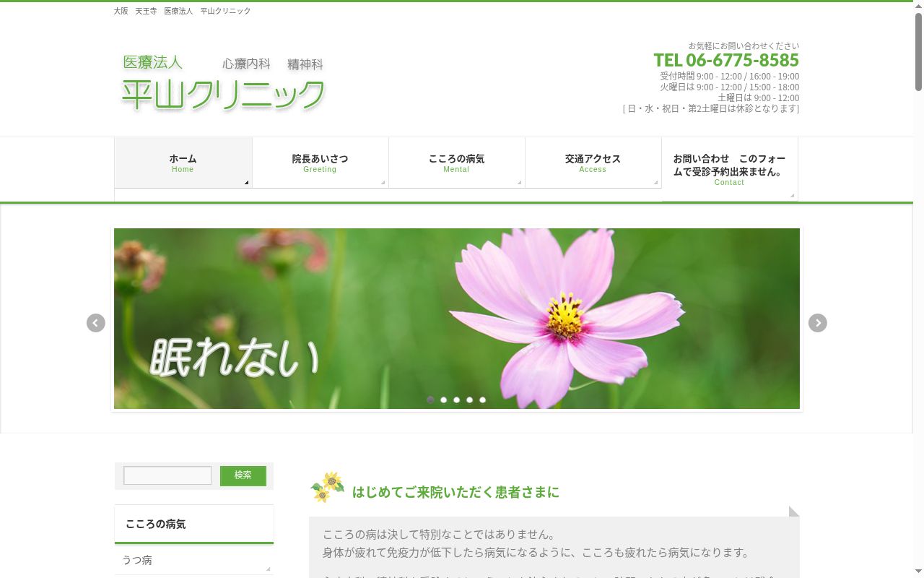Viewport: 924px width, 578px height.
Task: Open the 平山クリニック logo image
Action: tap(224, 83)
